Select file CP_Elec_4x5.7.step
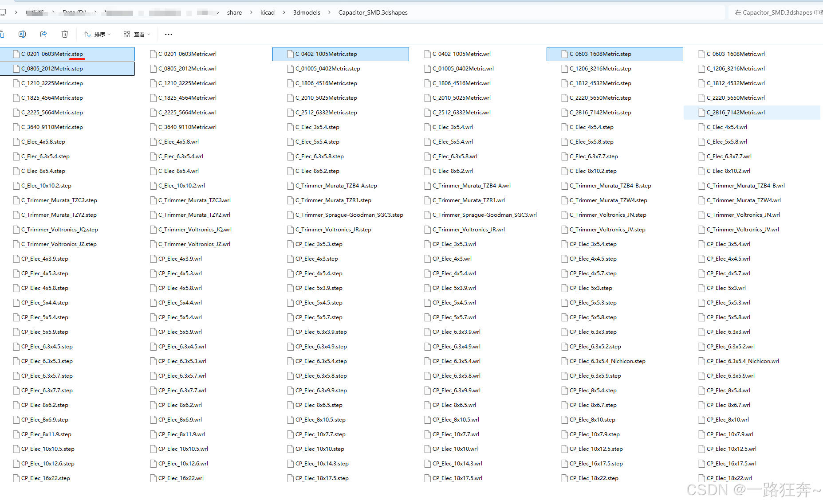The height and width of the screenshot is (504, 823). (593, 273)
